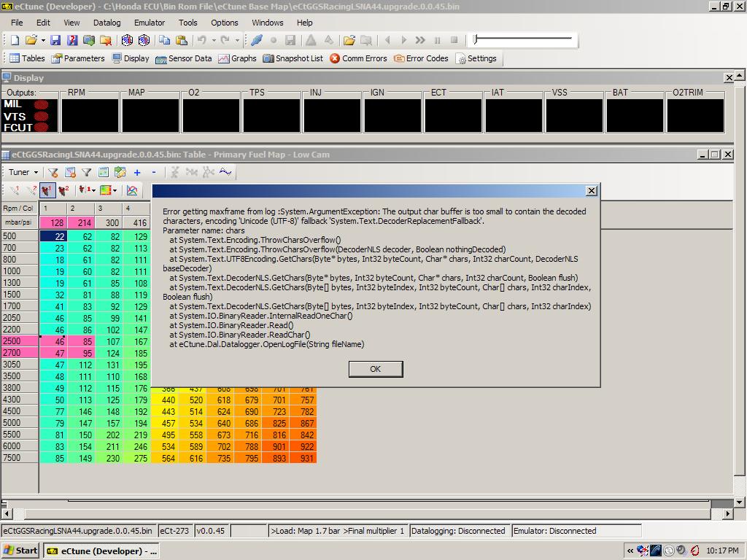Click the blue Connect plug icon
747x560 pixels.
[256, 41]
